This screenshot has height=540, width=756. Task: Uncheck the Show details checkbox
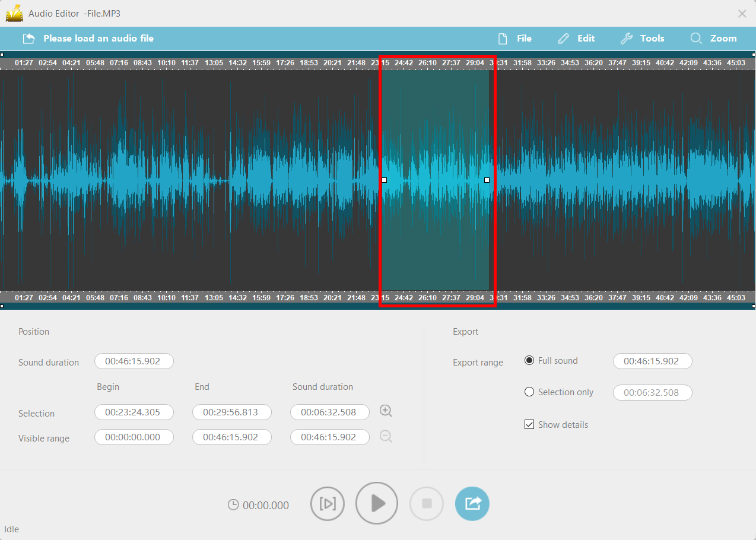coord(529,424)
